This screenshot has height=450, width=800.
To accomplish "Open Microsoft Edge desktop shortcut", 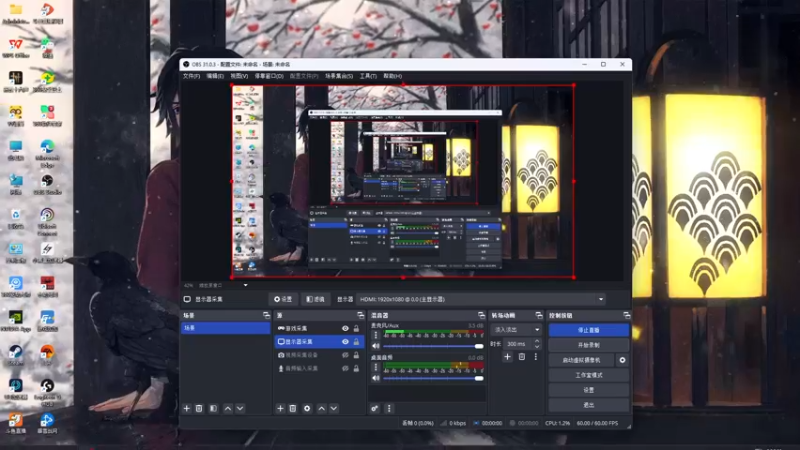I will [x=47, y=152].
